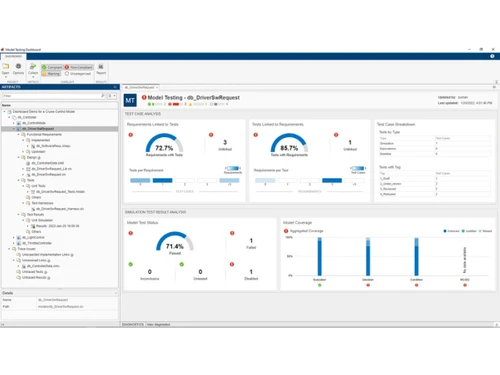Click the red non-compliant icon beside the dashboard title

pyautogui.click(x=144, y=97)
